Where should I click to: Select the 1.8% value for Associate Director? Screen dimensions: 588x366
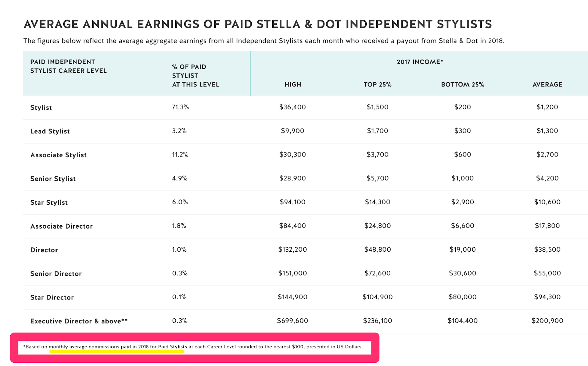[x=179, y=226]
